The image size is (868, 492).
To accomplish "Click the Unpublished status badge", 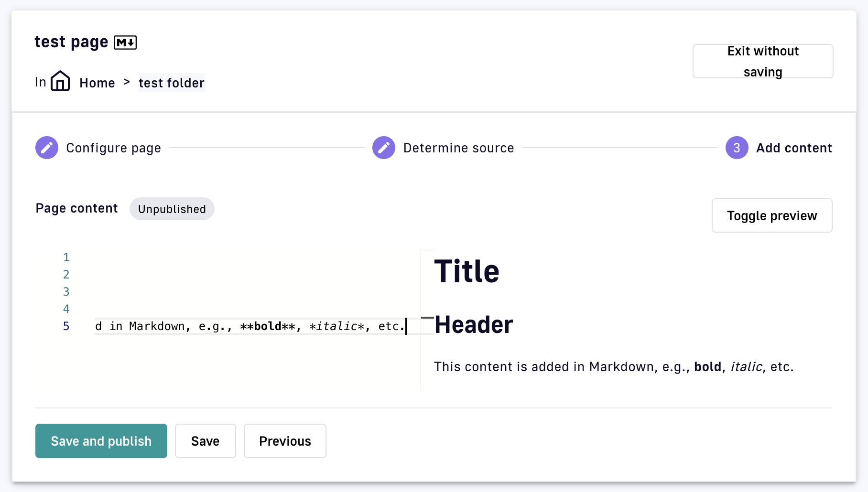I will coord(172,209).
